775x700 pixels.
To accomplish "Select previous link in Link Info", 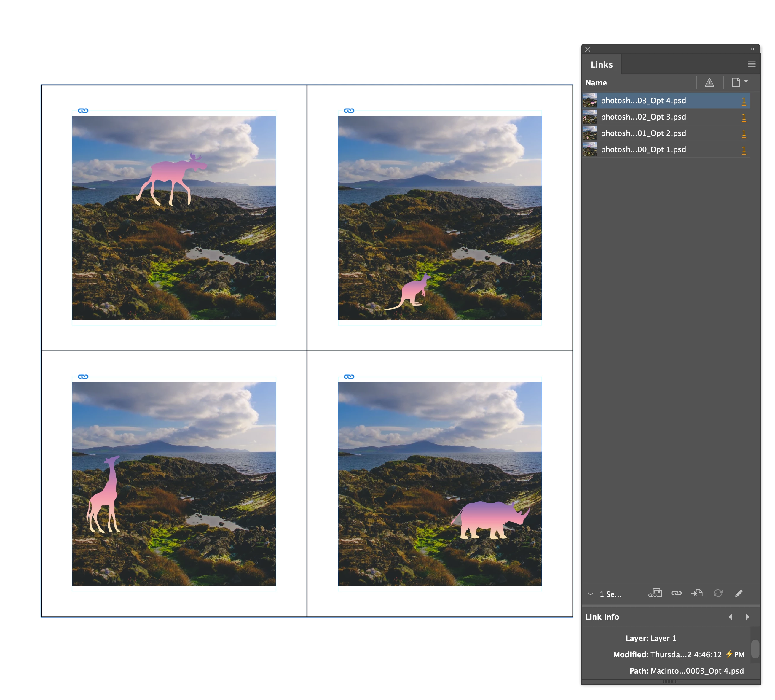I will (731, 617).
